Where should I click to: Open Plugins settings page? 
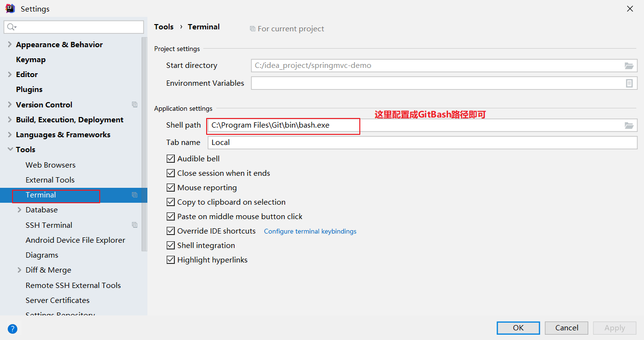click(29, 90)
